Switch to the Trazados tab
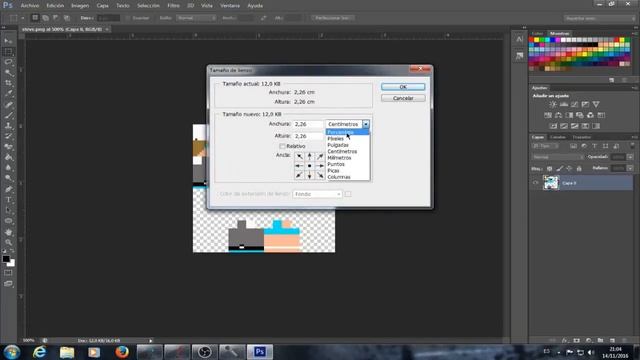Viewport: 640px width, 360px height. click(x=582, y=137)
